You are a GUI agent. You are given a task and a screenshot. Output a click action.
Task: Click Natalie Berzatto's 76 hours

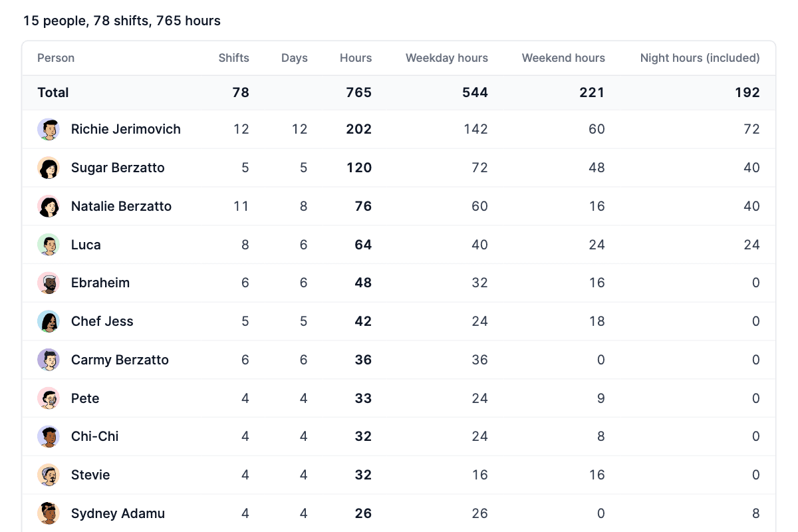click(x=363, y=206)
